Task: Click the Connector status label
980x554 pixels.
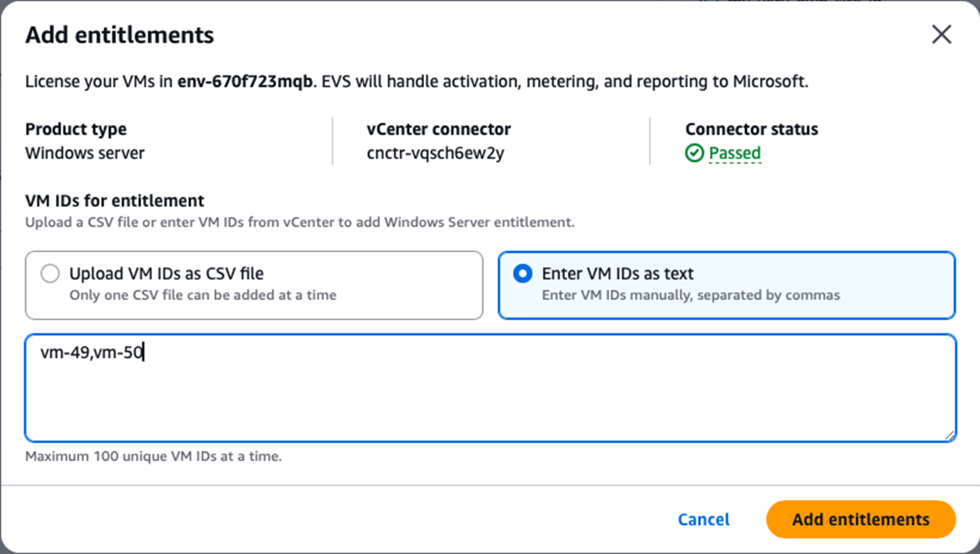Action: (751, 129)
